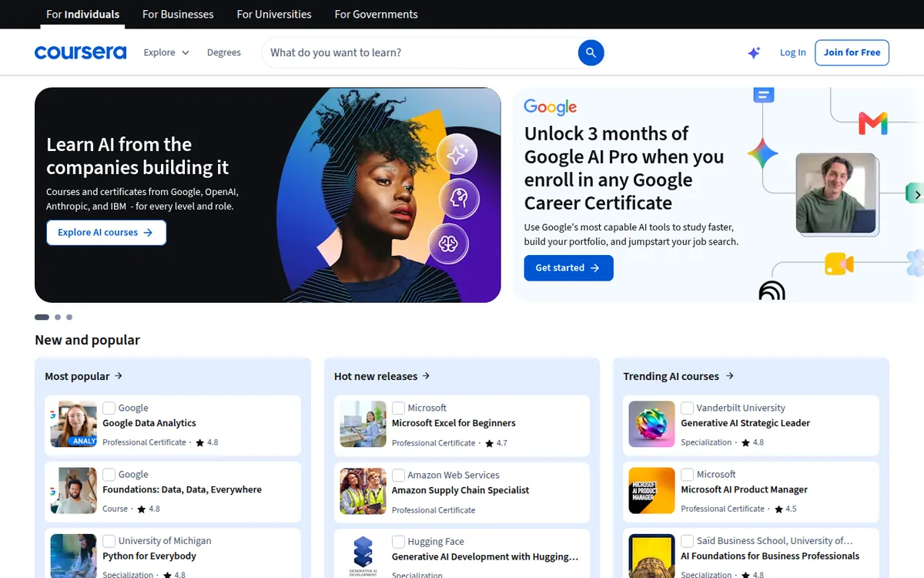Click the Microsoft logo icon before Microsoft AI Product Manager
The height and width of the screenshot is (578, 924).
(688, 474)
